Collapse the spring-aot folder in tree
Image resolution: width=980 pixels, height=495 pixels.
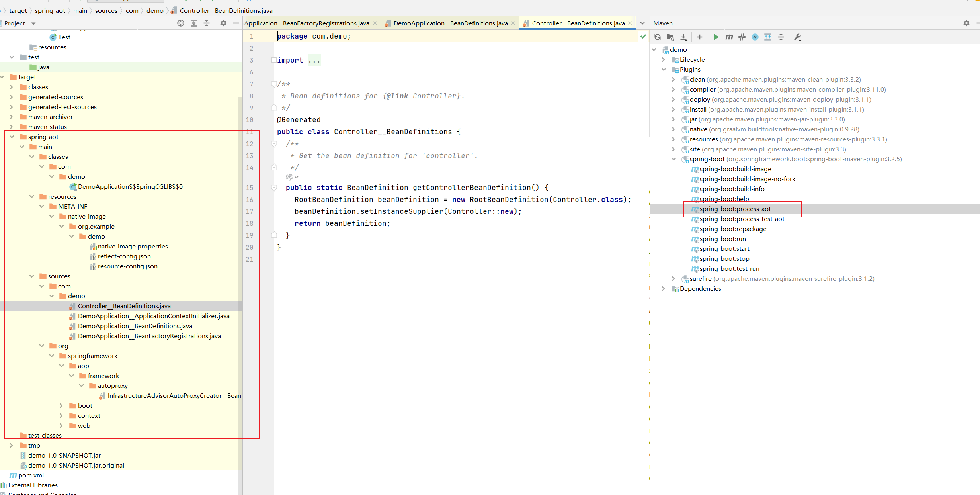[x=12, y=137]
